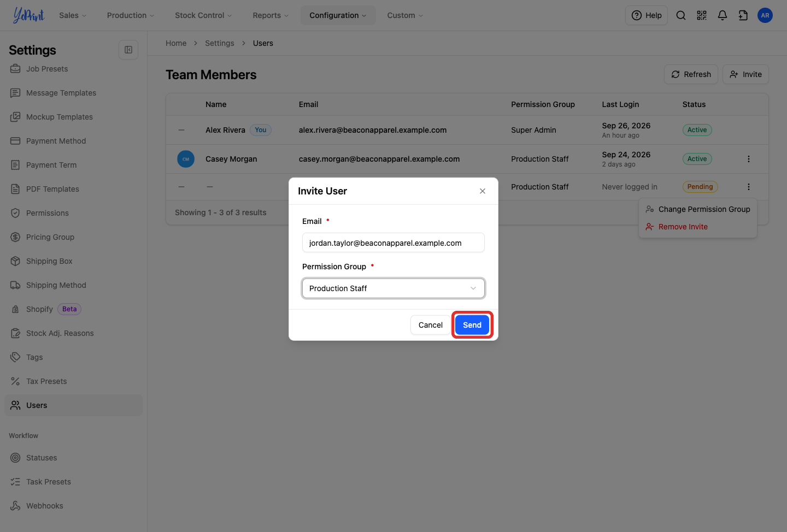Click the AR user avatar

click(x=765, y=15)
